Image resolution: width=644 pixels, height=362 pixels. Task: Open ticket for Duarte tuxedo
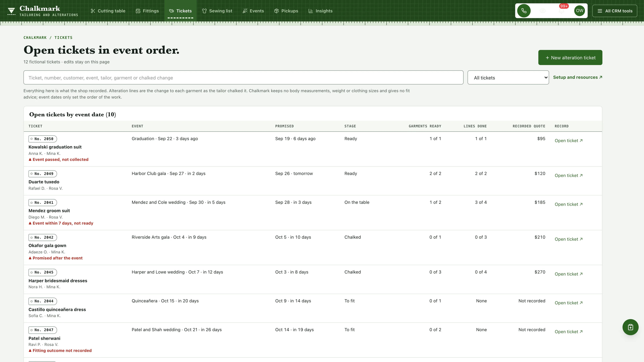[569, 175]
